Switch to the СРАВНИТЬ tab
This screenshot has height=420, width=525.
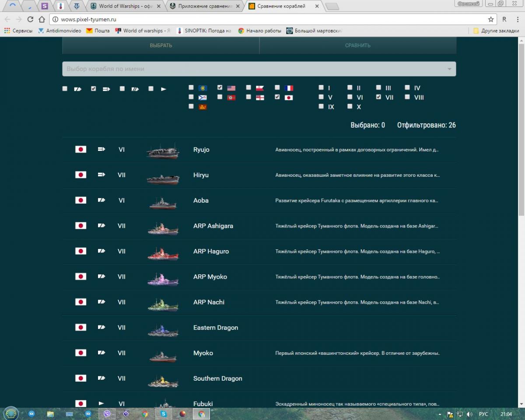coord(358,45)
